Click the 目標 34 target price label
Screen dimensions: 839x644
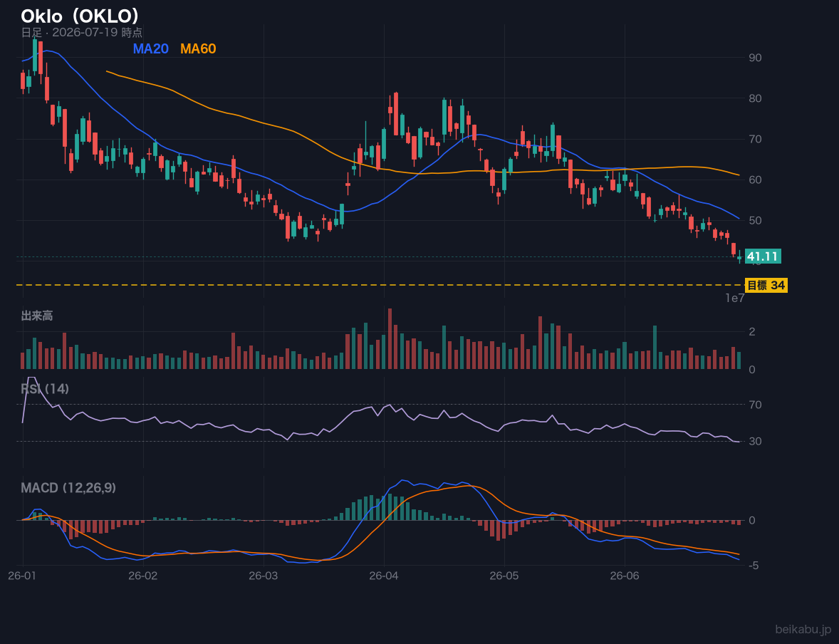(x=766, y=286)
